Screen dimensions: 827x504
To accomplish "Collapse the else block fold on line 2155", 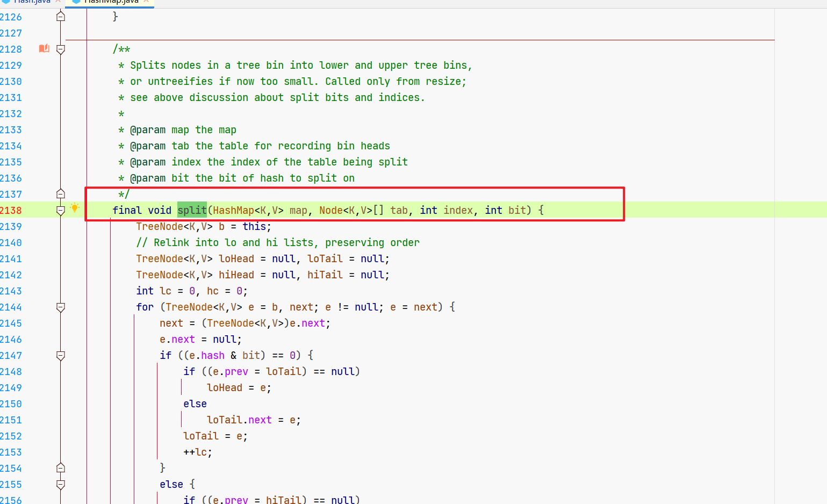I will pos(61,485).
